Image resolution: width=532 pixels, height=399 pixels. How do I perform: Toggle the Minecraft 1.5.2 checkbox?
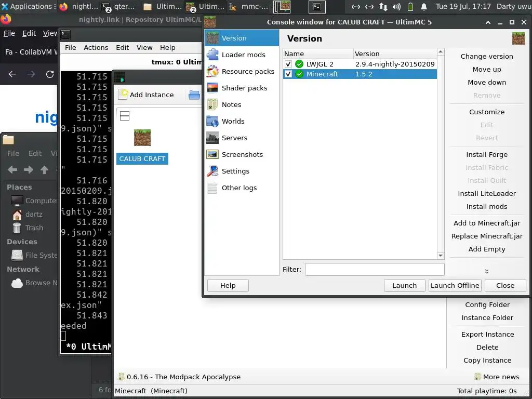pos(288,74)
